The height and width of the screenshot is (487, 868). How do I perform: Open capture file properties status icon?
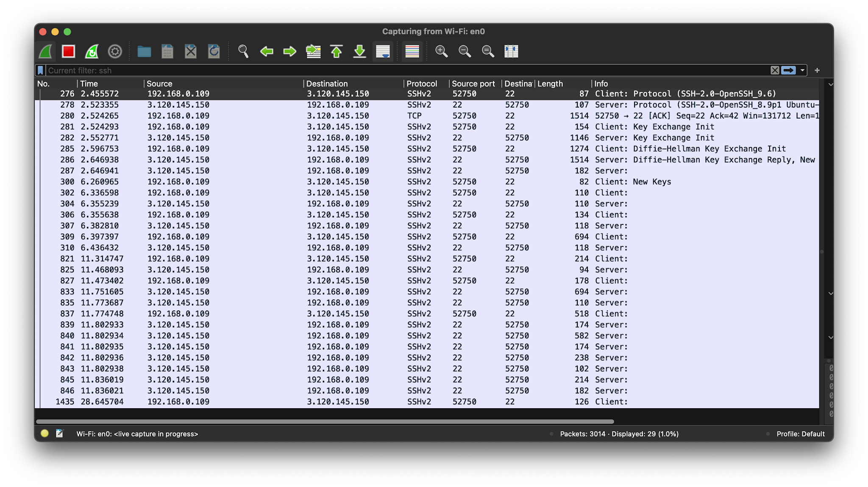coord(59,433)
